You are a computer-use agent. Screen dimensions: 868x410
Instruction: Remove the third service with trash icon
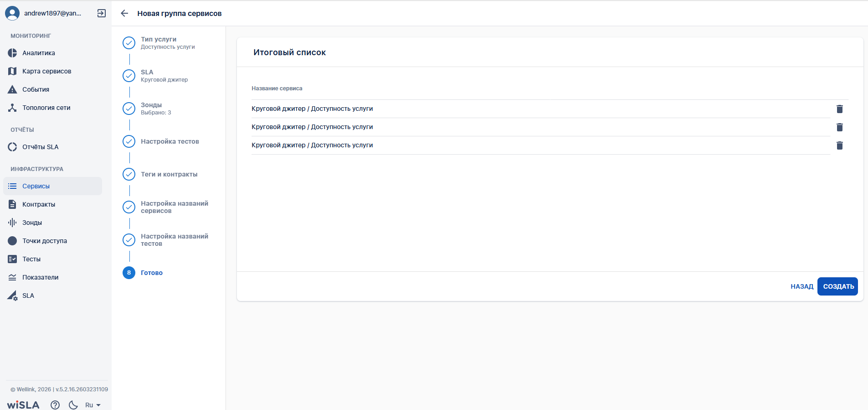[x=839, y=145]
